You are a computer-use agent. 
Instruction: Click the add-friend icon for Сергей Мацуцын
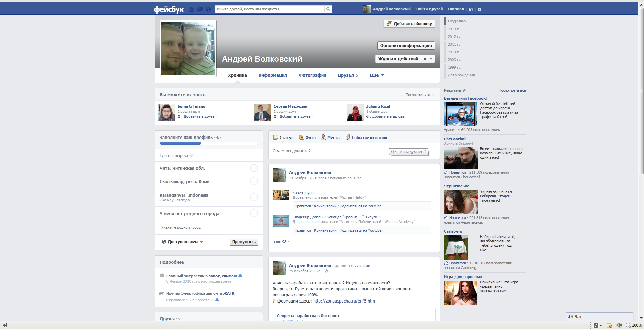(x=276, y=116)
